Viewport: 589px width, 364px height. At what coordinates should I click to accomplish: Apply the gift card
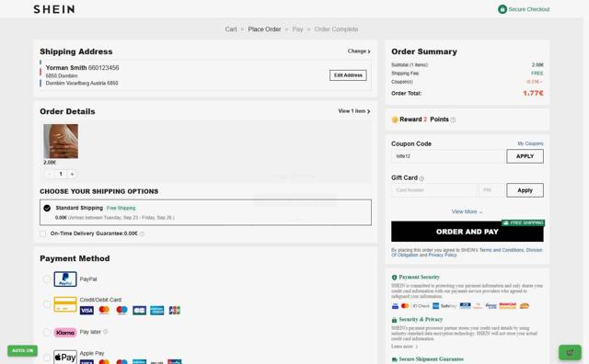coord(525,190)
